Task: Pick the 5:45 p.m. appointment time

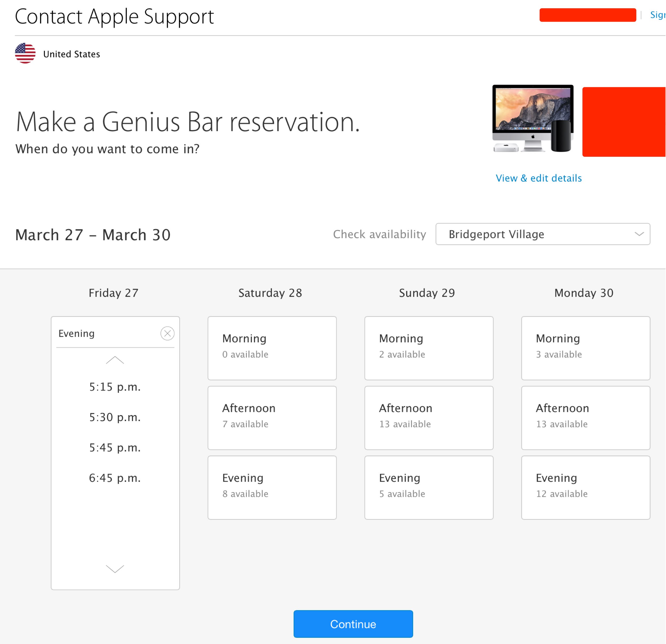Action: click(x=115, y=448)
